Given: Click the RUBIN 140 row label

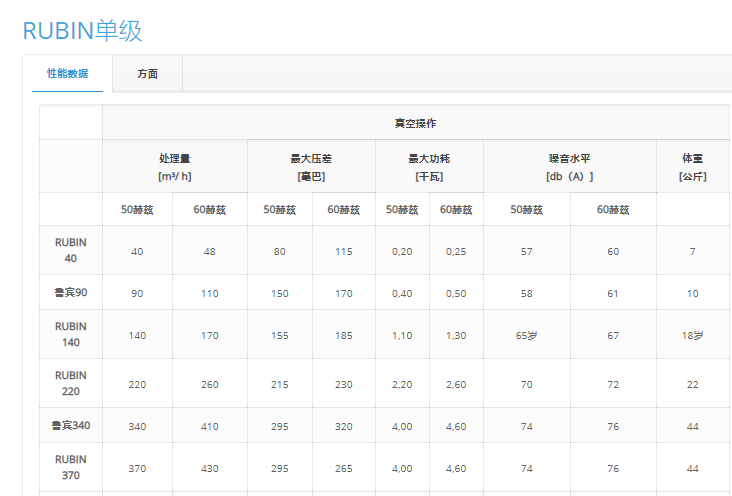Looking at the screenshot, I should [x=70, y=334].
